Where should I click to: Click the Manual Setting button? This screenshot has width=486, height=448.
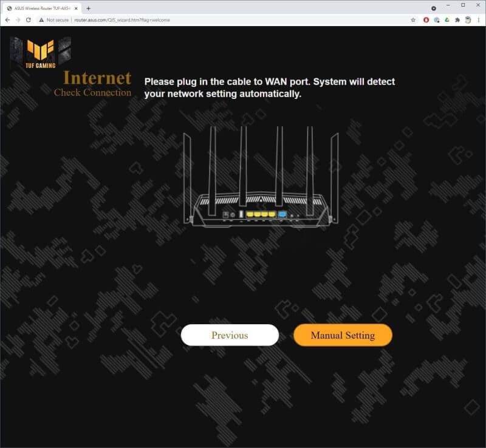point(343,335)
